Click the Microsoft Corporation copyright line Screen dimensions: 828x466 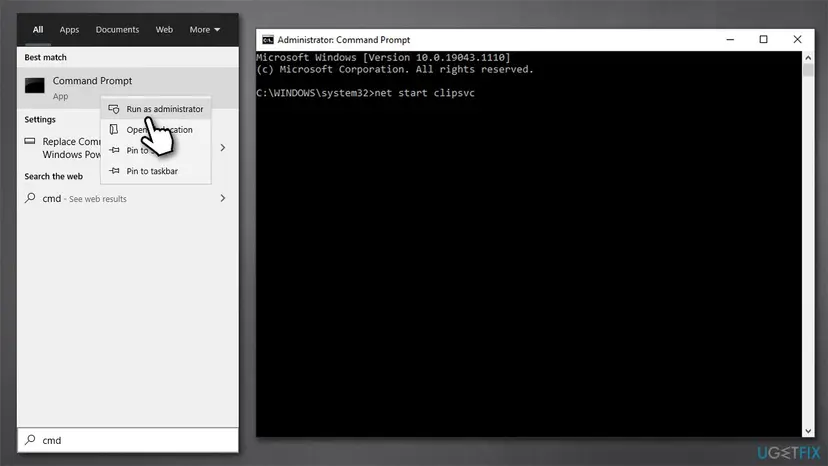coord(395,69)
